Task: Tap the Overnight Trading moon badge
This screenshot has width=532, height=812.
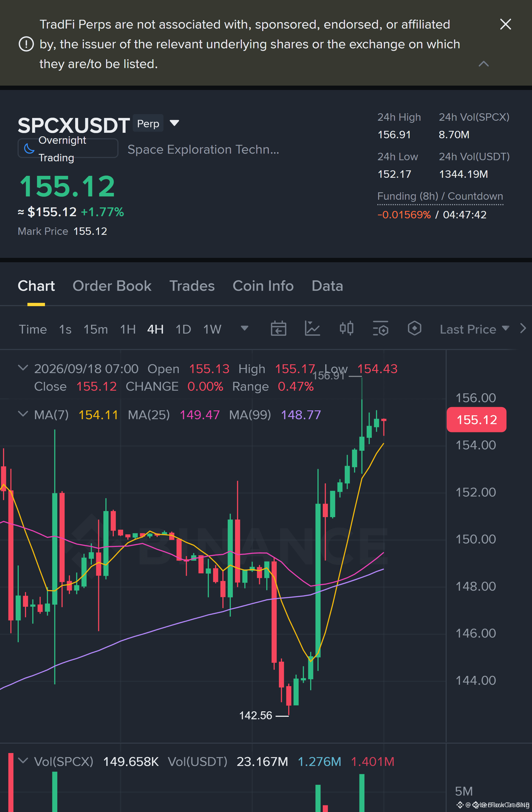Action: 68,148
